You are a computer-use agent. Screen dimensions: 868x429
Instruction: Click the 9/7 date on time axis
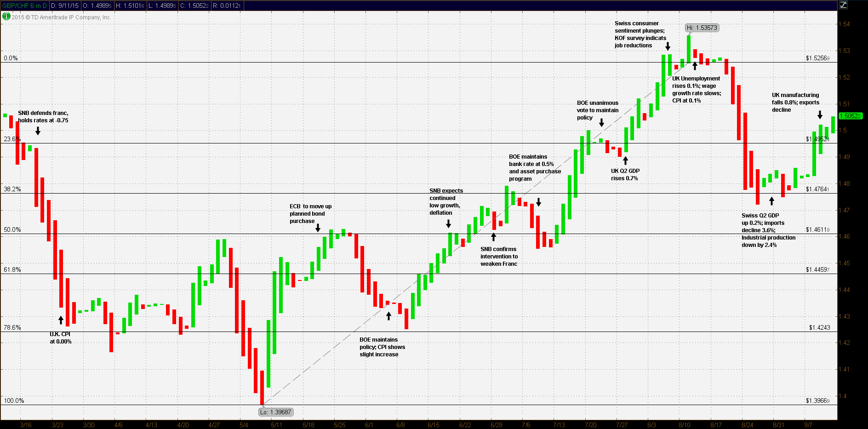click(x=808, y=425)
